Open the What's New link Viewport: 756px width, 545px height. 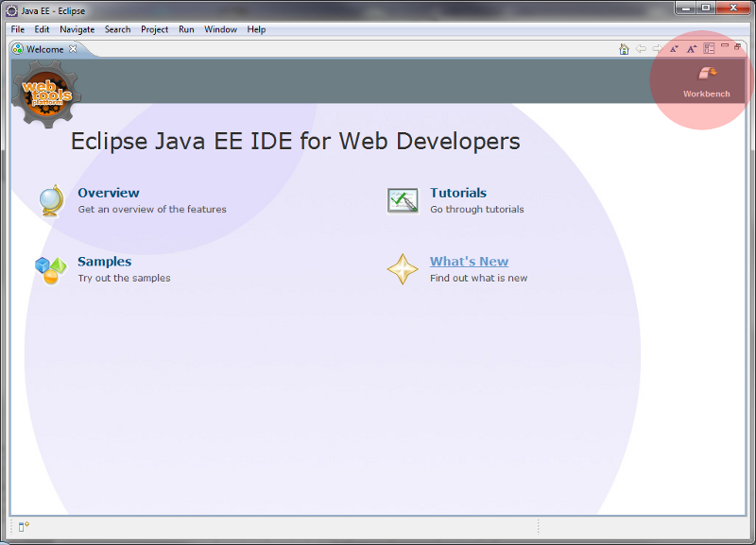click(x=469, y=262)
